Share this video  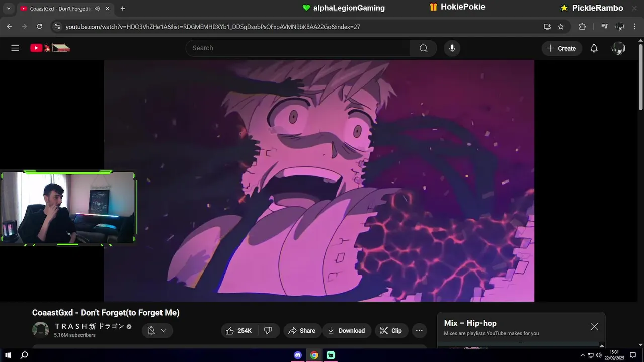(302, 330)
